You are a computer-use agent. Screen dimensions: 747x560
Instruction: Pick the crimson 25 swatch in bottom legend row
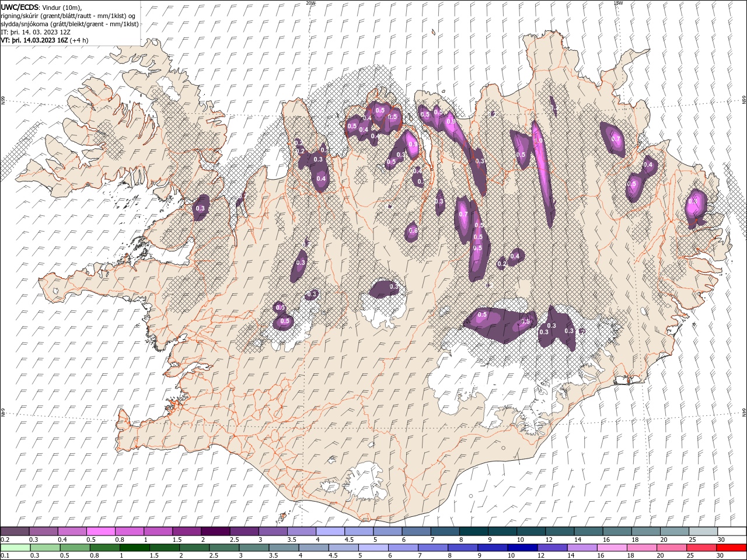pos(701,548)
